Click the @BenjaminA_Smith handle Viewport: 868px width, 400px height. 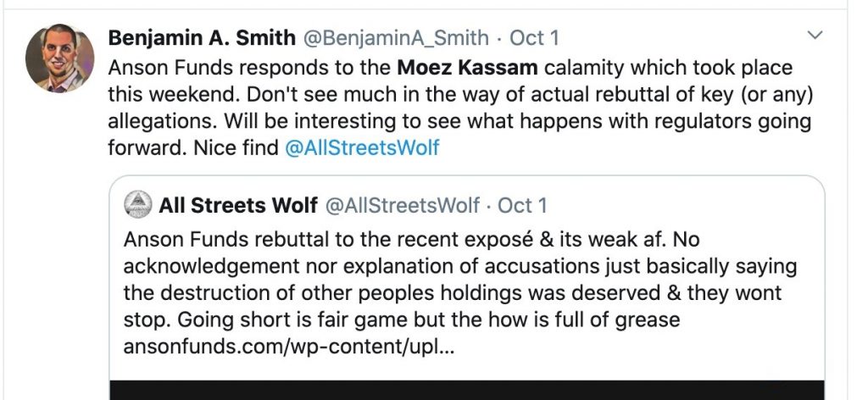coord(396,38)
